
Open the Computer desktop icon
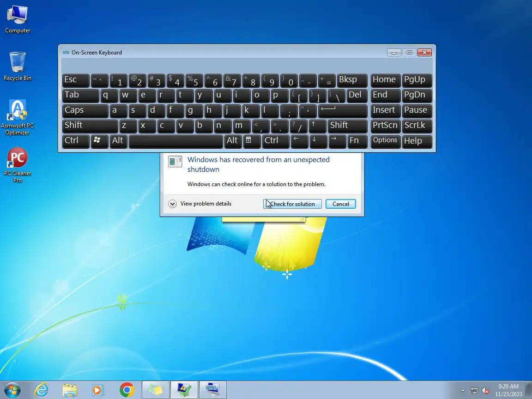(17, 20)
